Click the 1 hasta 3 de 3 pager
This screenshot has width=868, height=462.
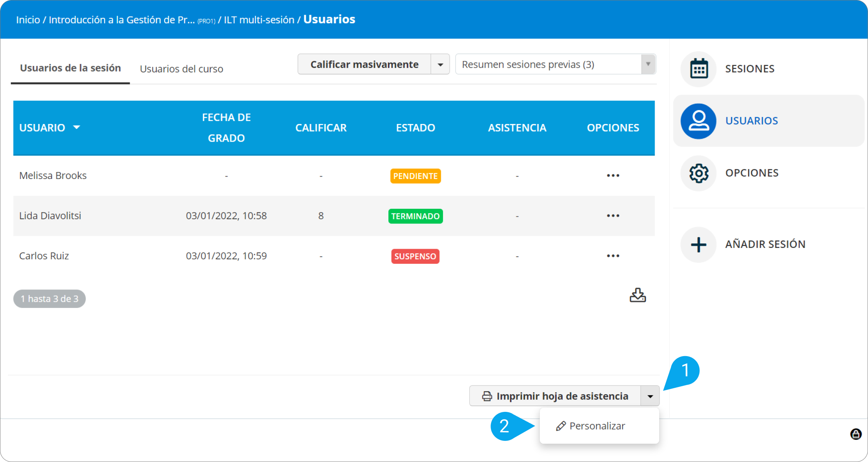click(x=49, y=299)
